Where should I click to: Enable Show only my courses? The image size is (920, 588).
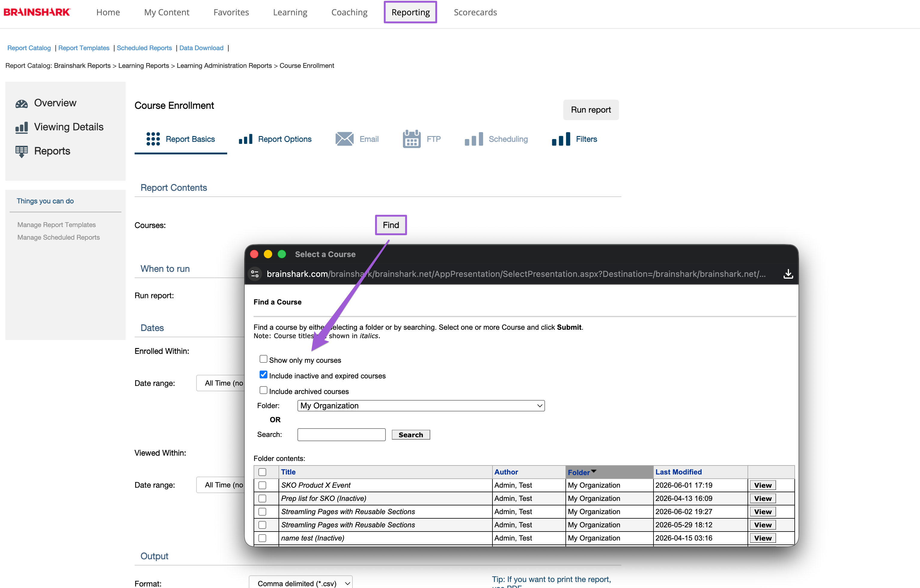pyautogui.click(x=263, y=359)
